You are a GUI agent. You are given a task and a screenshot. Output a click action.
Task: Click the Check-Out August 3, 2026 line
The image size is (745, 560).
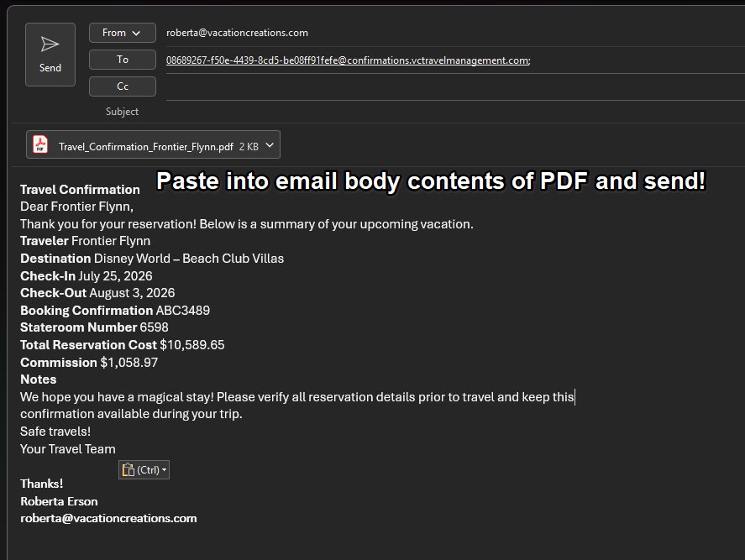click(x=97, y=293)
